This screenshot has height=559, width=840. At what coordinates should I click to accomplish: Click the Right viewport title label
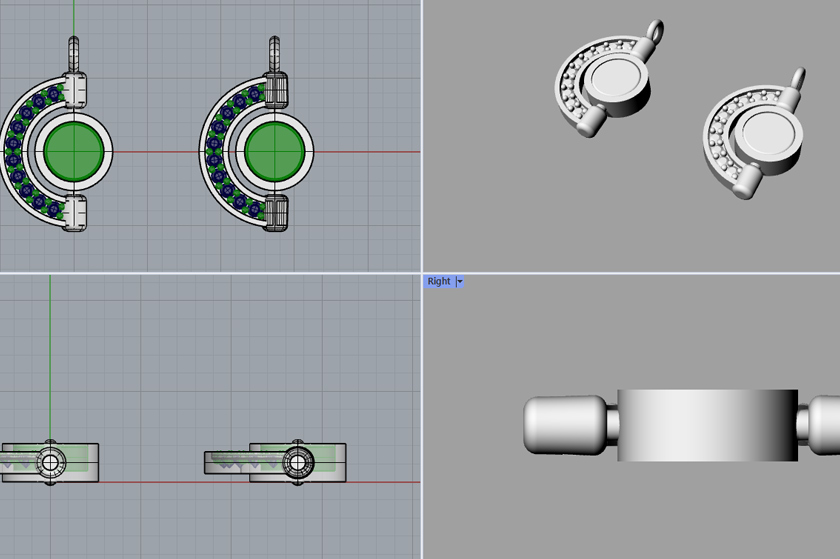[x=439, y=281]
